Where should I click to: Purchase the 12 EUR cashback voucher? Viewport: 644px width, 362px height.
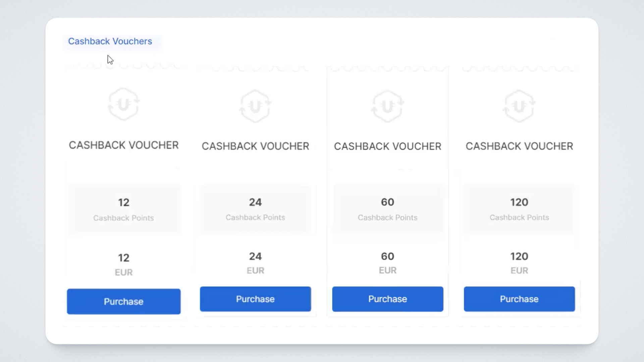pos(123,301)
